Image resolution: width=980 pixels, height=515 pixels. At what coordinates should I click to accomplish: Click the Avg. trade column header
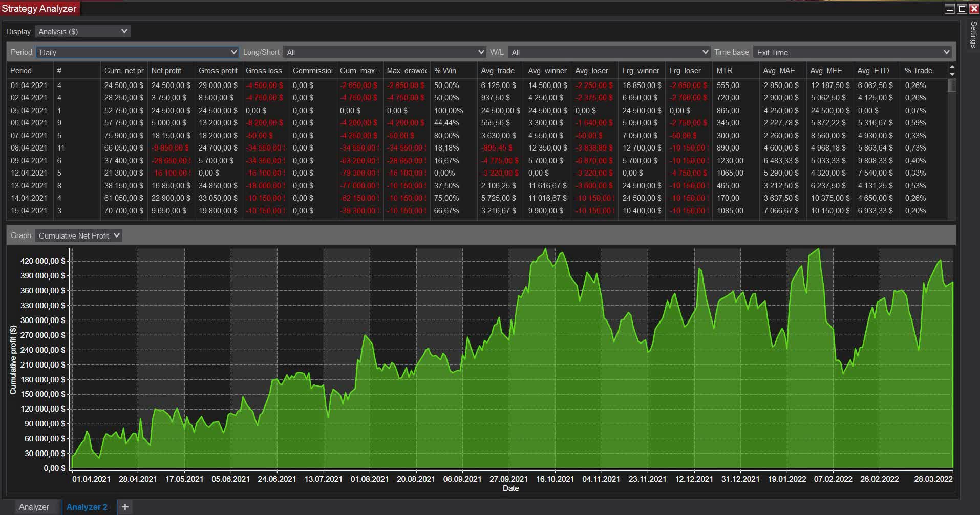coord(501,71)
